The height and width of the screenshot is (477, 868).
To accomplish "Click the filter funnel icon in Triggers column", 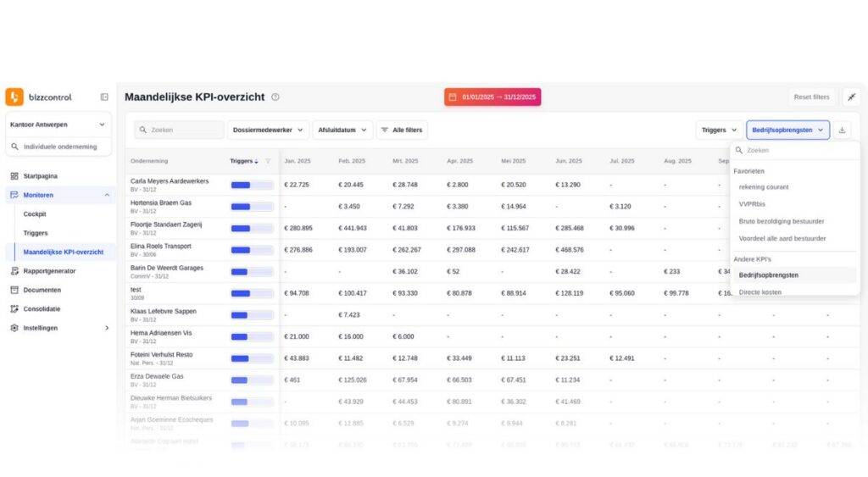I will tap(269, 161).
